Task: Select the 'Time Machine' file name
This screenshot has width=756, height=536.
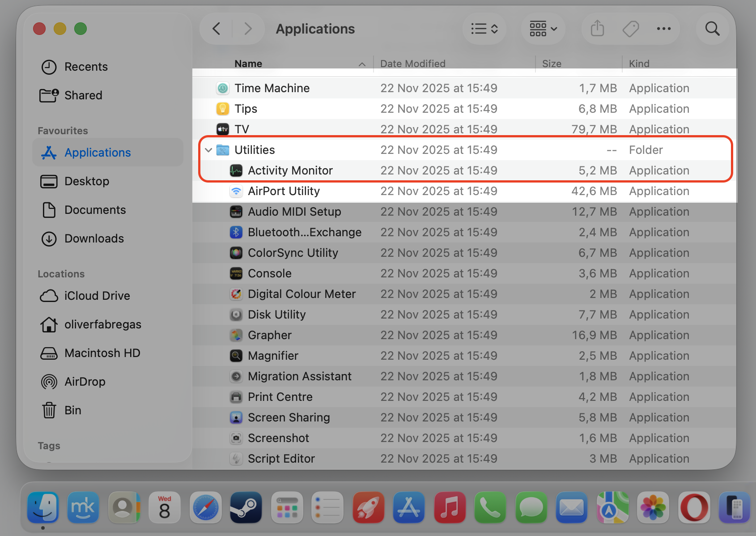Action: click(272, 88)
